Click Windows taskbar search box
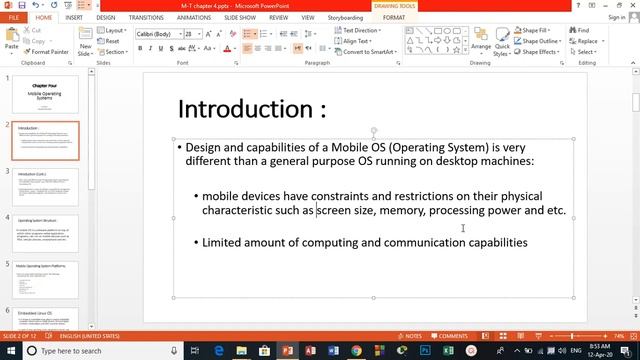 tap(102, 351)
